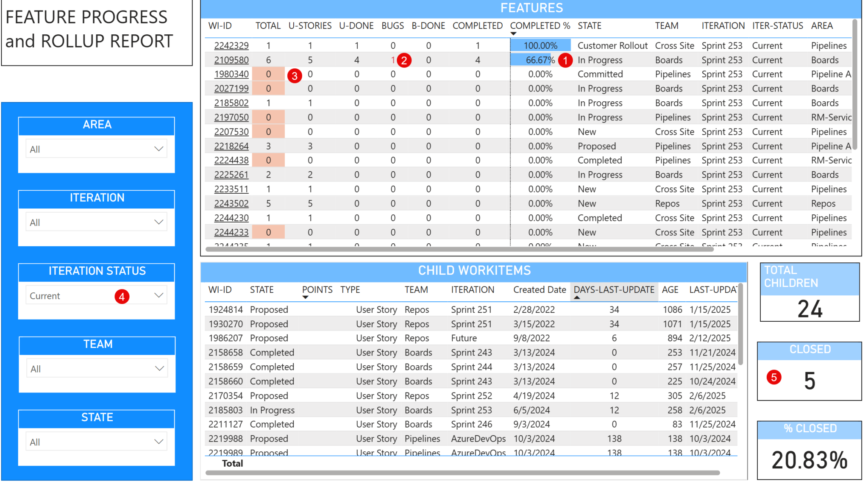
Task: Open work item 2109580 link
Action: pos(231,60)
